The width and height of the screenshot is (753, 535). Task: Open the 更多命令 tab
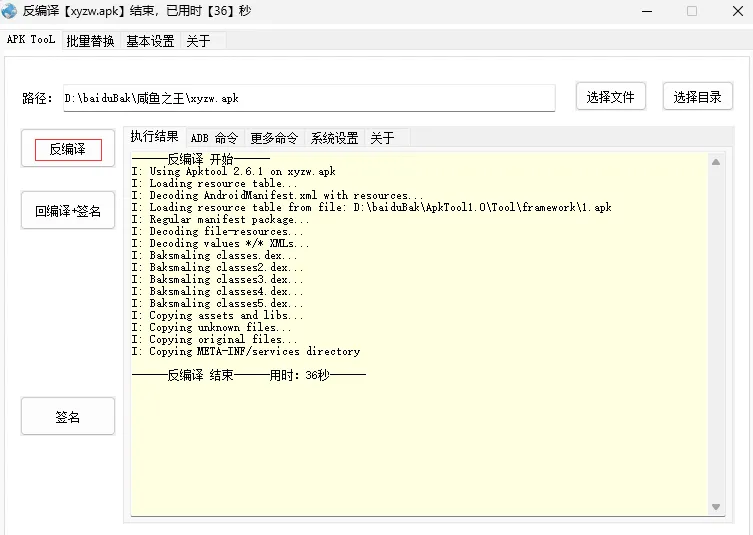click(274, 138)
